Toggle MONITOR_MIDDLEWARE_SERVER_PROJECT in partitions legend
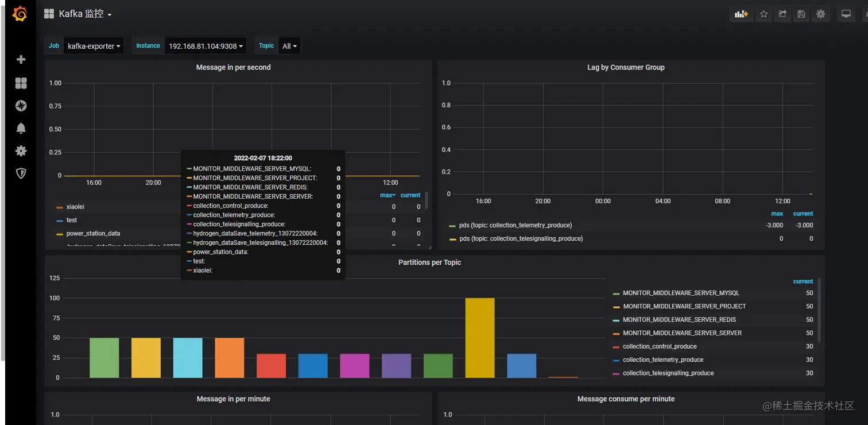This screenshot has height=425, width=868. (x=684, y=306)
